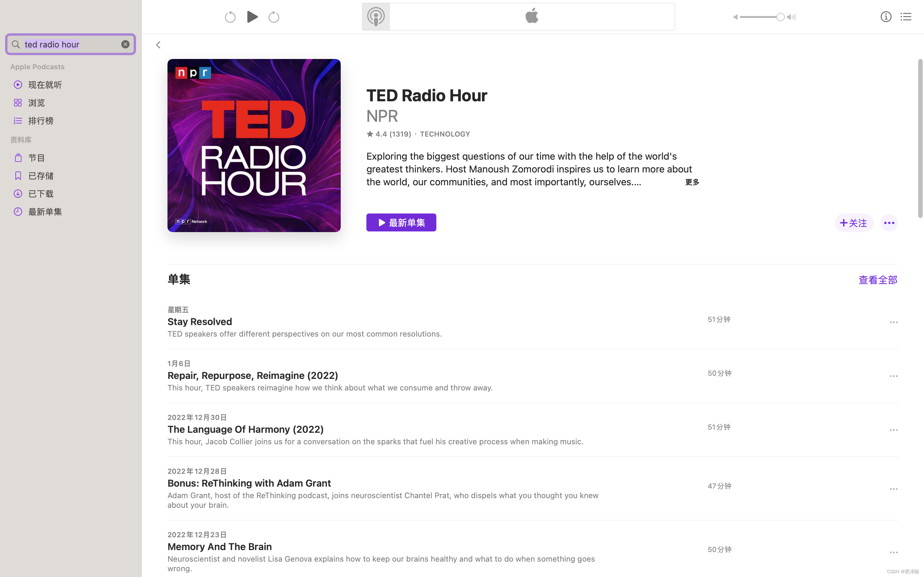Mute audio via the speaker icon

736,17
